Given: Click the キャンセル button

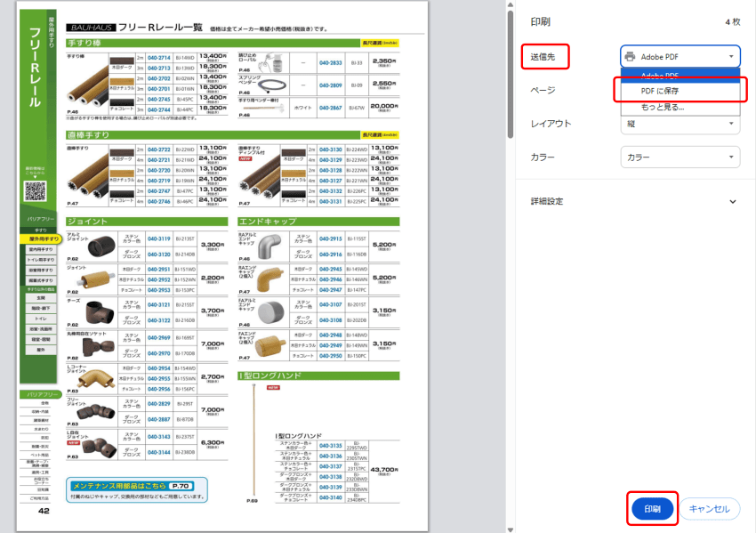Looking at the screenshot, I should point(709,509).
